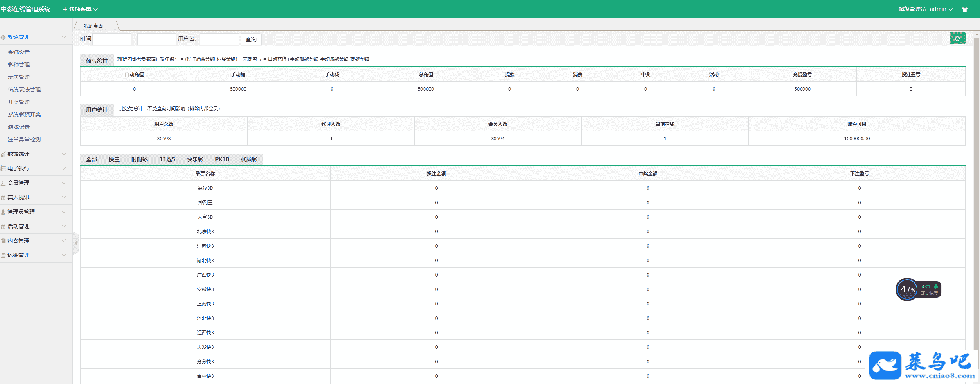Click the chart icon beside 数据统计
980x384 pixels.
(x=3, y=154)
